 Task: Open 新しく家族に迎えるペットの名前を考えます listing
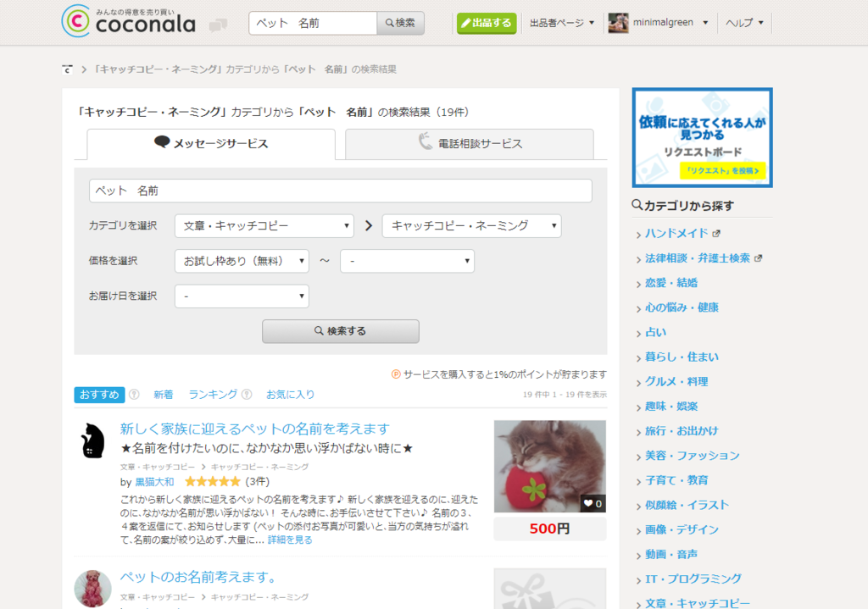(x=255, y=429)
